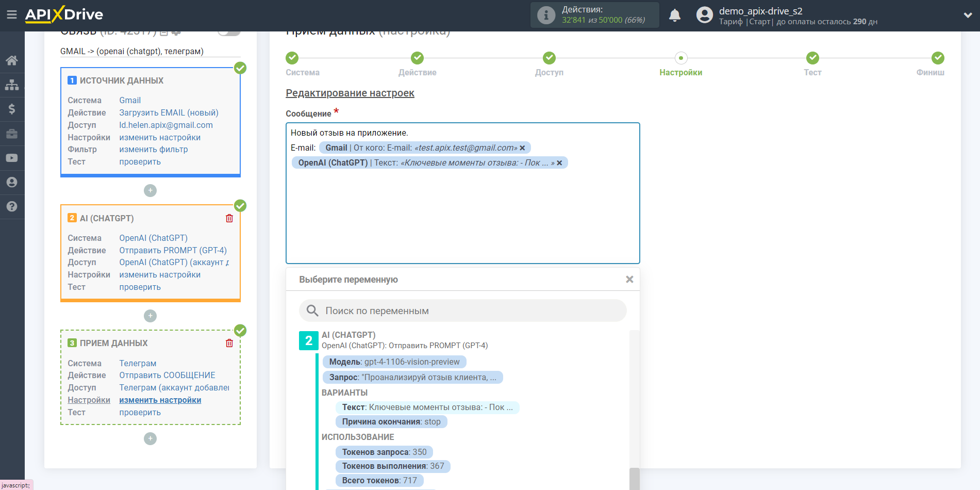Open OpenAI (ChatGPT) system link

click(x=153, y=238)
